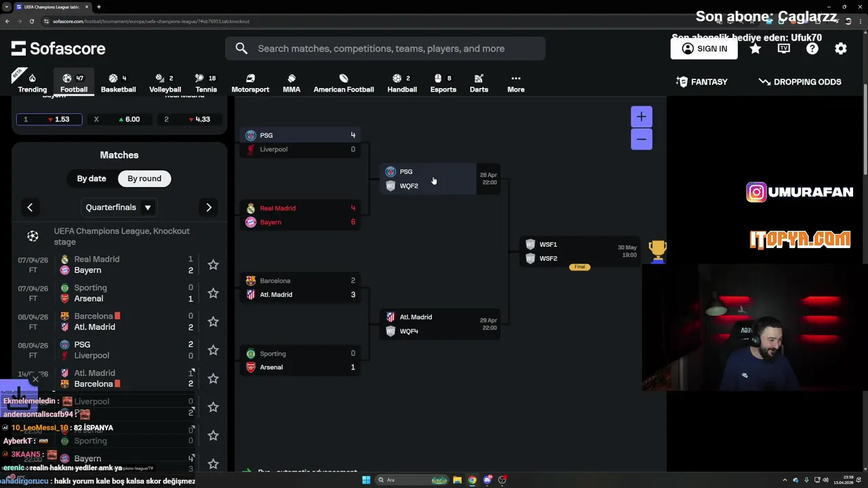868x488 pixels.
Task: Zoom out bracket with minus button
Action: (x=641, y=139)
